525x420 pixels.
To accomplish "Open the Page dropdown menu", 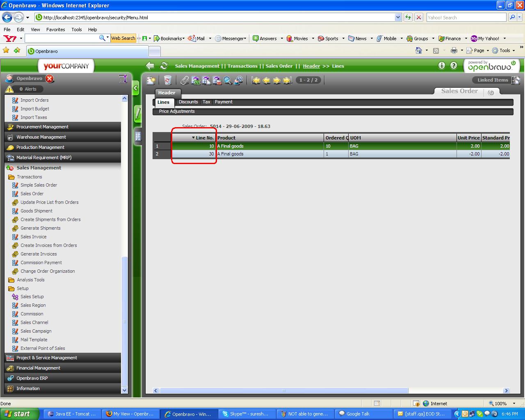I will point(478,50).
